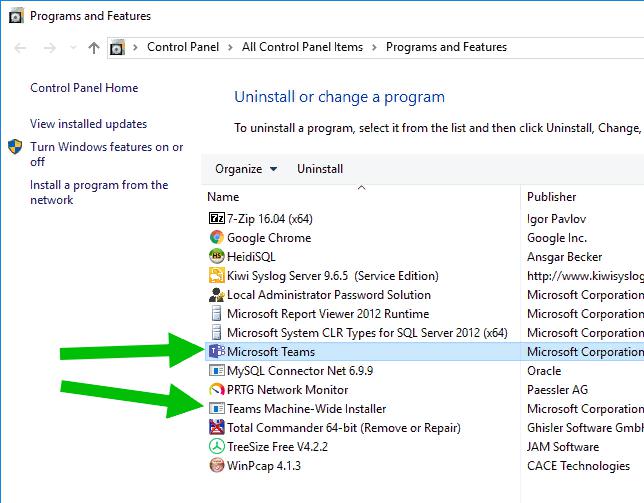This screenshot has height=503, width=644.
Task: Click the TreeSize Free icon
Action: [x=216, y=446]
